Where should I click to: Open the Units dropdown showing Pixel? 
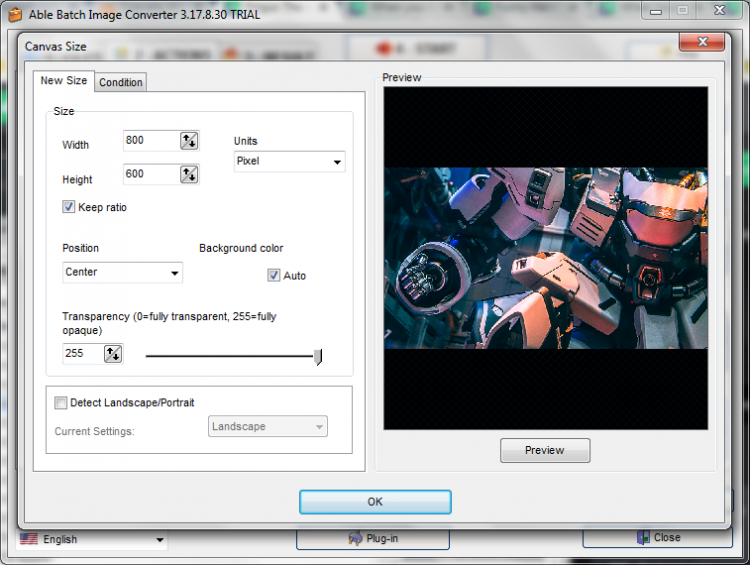point(289,162)
